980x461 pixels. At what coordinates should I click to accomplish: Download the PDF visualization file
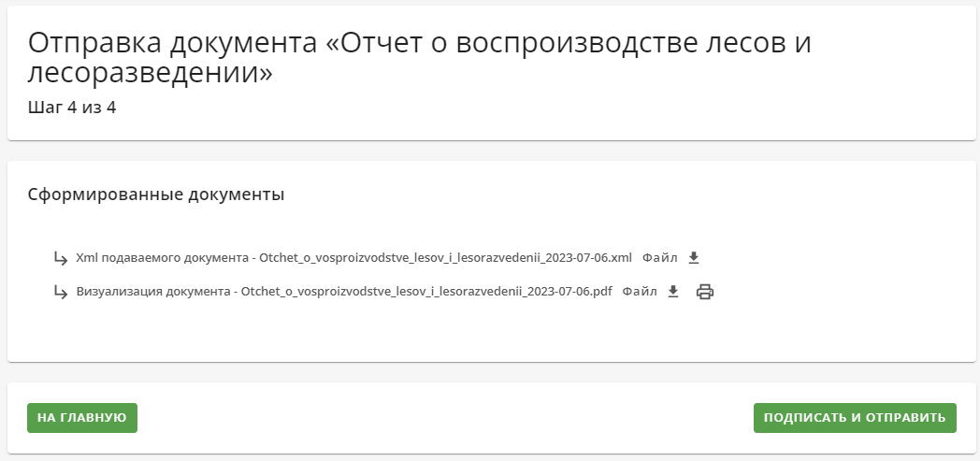coord(673,292)
